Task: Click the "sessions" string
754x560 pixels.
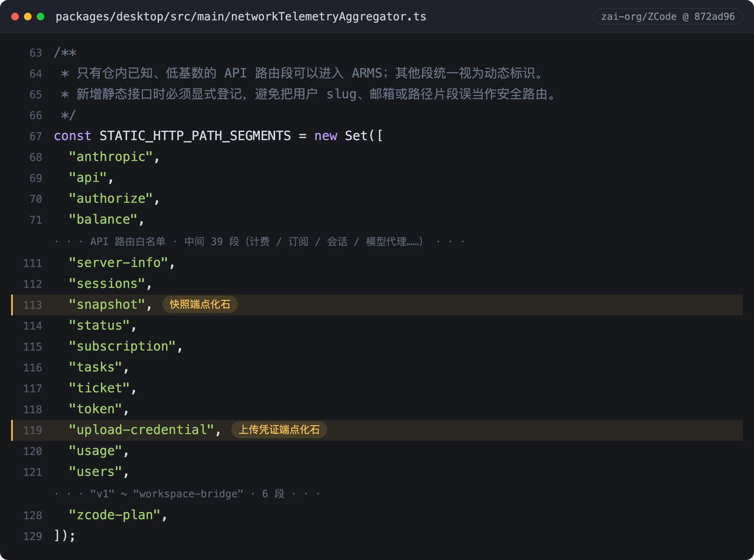Action: [107, 284]
